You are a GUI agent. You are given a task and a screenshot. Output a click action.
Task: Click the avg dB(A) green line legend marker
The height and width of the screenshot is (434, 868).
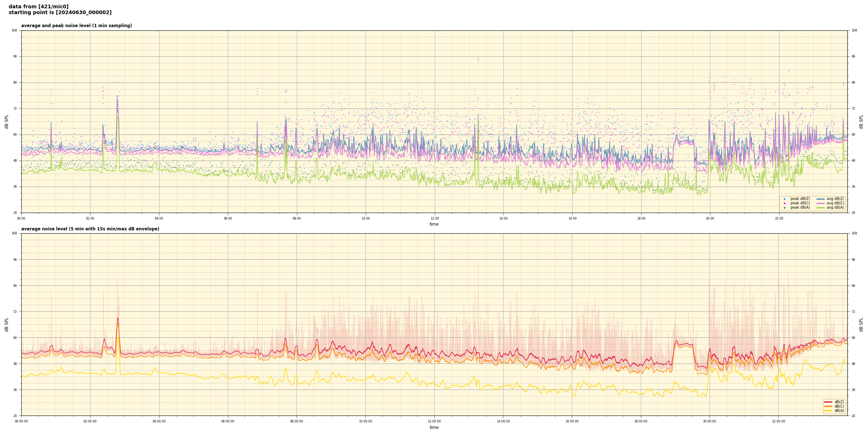point(820,208)
